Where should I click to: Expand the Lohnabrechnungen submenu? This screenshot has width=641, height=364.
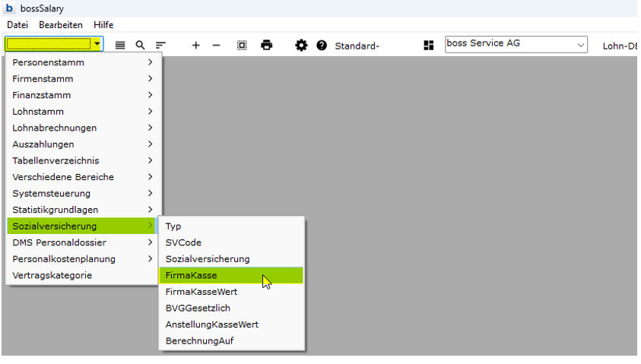(x=82, y=128)
